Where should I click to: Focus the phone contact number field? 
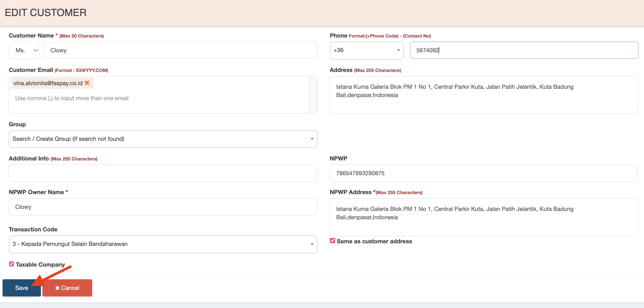(524, 50)
